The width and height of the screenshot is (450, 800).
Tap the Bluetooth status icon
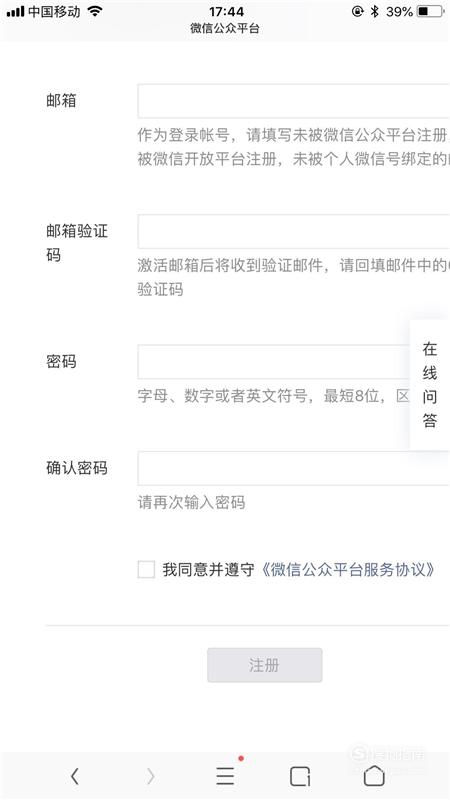coord(374,11)
